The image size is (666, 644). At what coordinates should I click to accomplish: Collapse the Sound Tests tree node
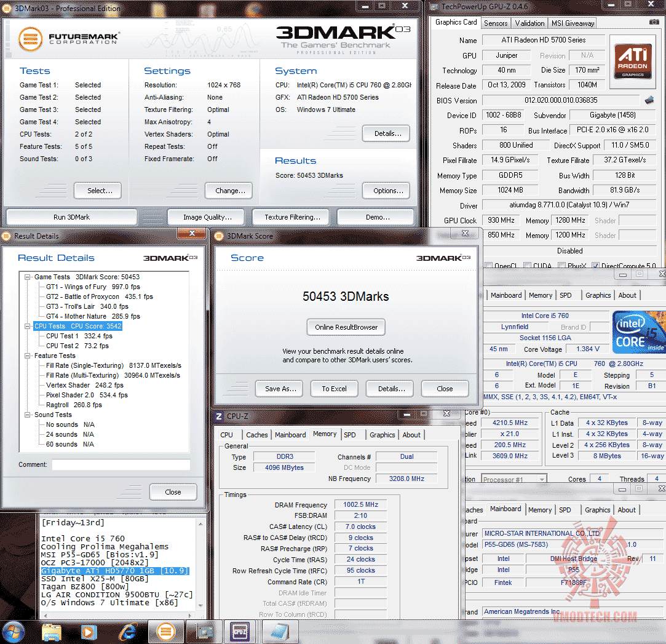point(28,415)
